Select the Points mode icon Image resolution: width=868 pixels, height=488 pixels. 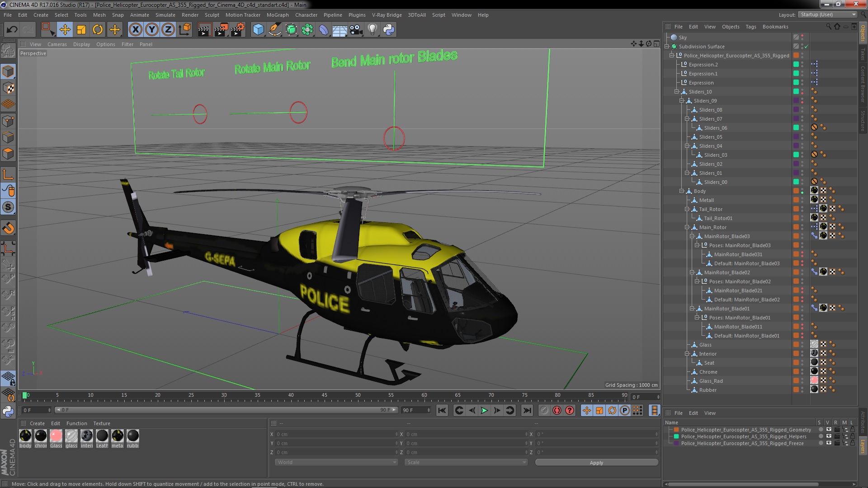(x=8, y=121)
